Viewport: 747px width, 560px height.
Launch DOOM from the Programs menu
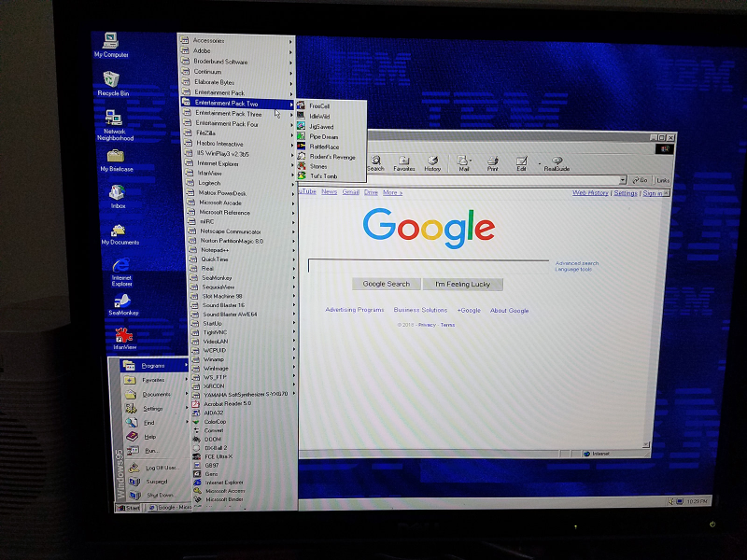[245, 439]
